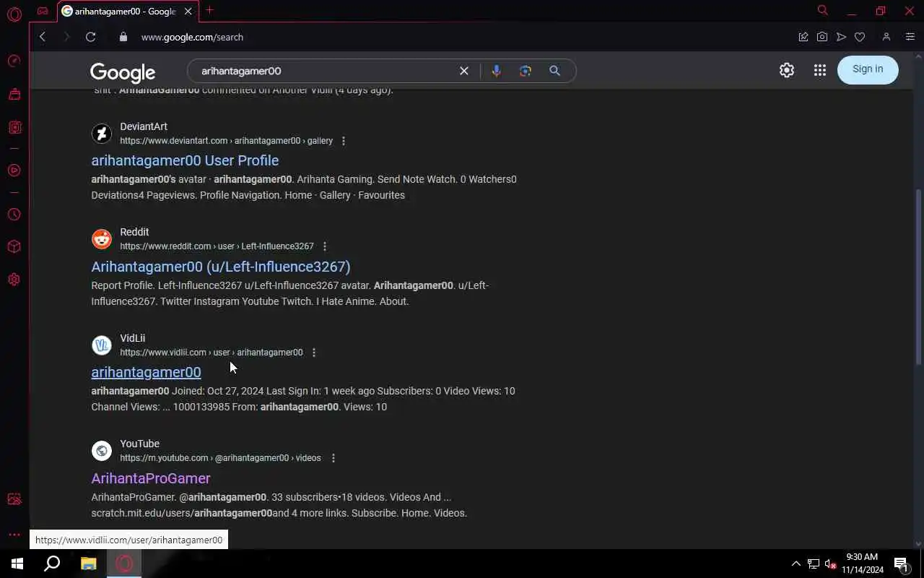Open Easy Setup sliders icon
The image size is (924, 578).
pos(910,37)
